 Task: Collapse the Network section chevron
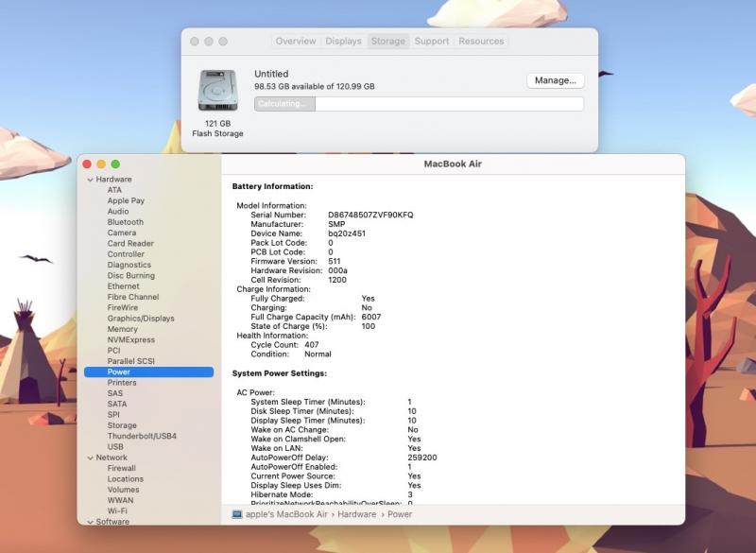coord(90,458)
